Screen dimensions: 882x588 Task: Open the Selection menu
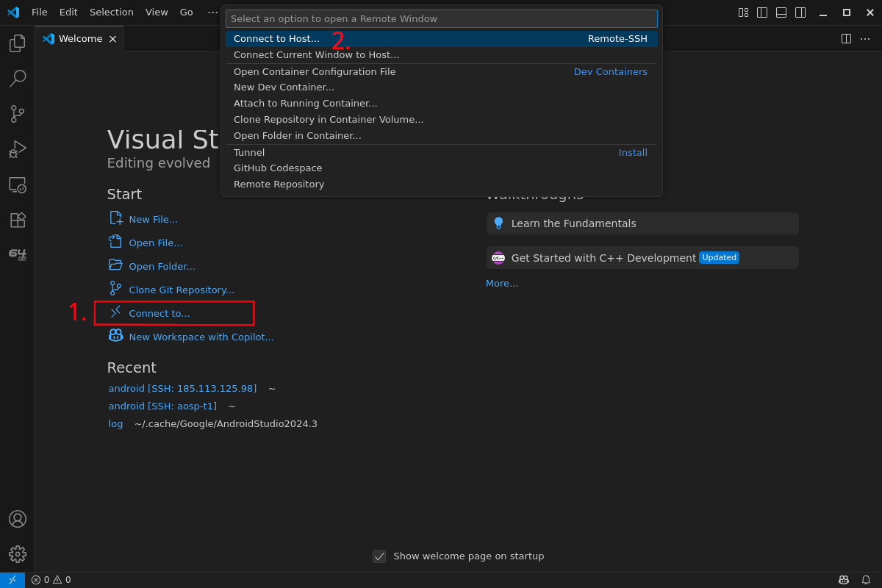[112, 12]
